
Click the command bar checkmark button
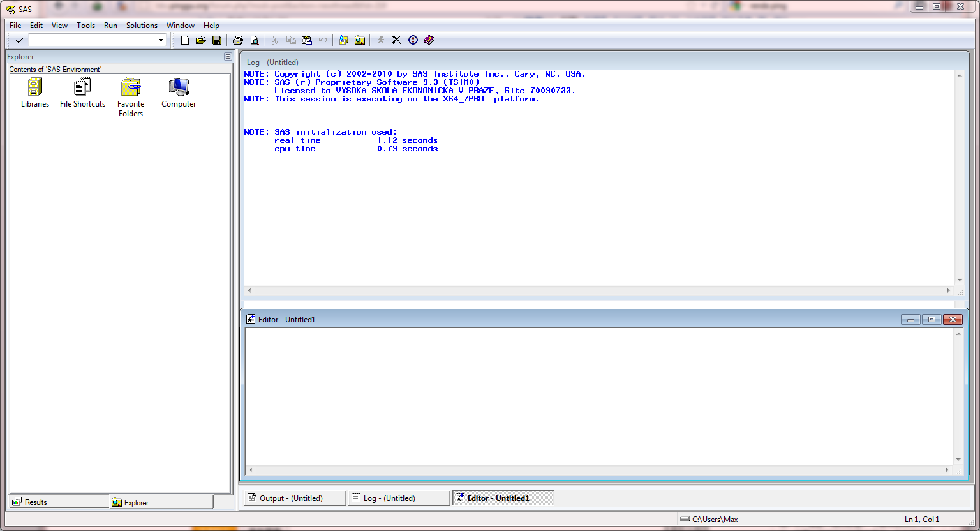tap(20, 40)
